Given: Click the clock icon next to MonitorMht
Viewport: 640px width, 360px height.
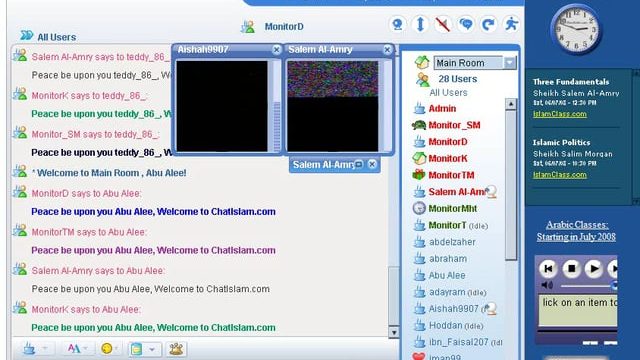Looking at the screenshot, I should pyautogui.click(x=419, y=208).
